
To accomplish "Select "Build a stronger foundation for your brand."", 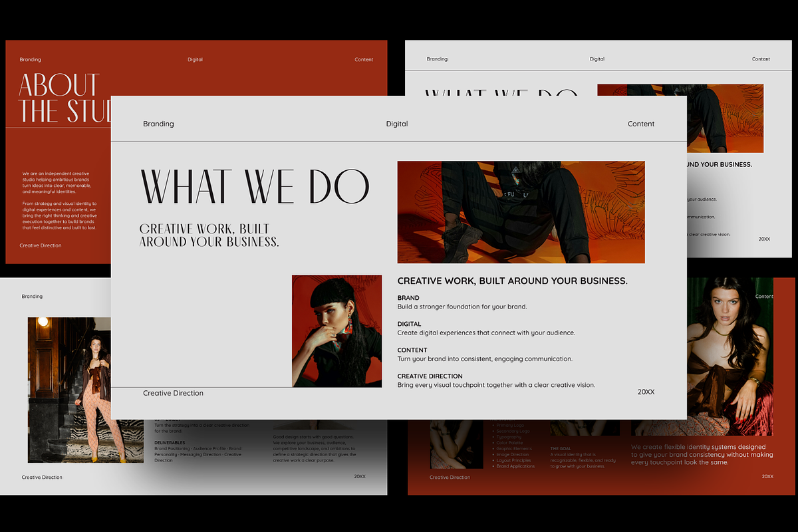I will tap(462, 307).
